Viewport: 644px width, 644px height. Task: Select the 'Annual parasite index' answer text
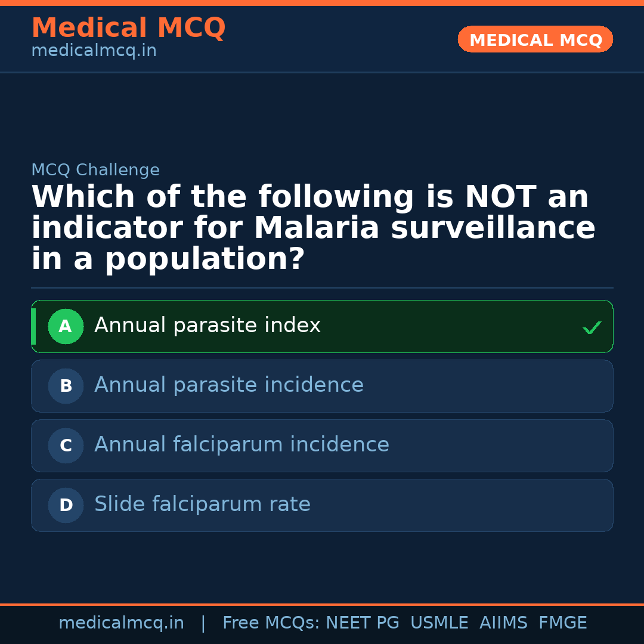[x=208, y=326]
